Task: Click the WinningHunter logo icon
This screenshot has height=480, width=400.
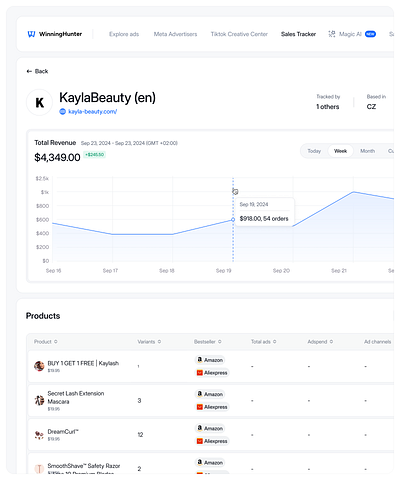Action: 31,34
